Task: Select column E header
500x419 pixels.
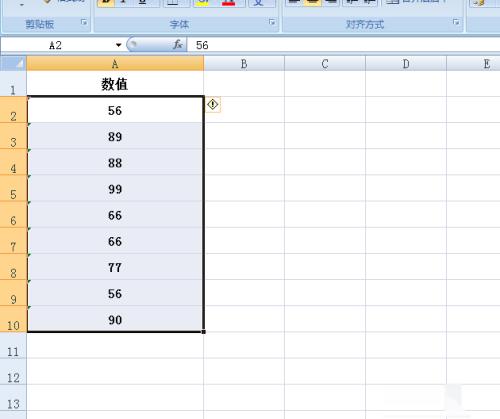Action: coord(473,63)
